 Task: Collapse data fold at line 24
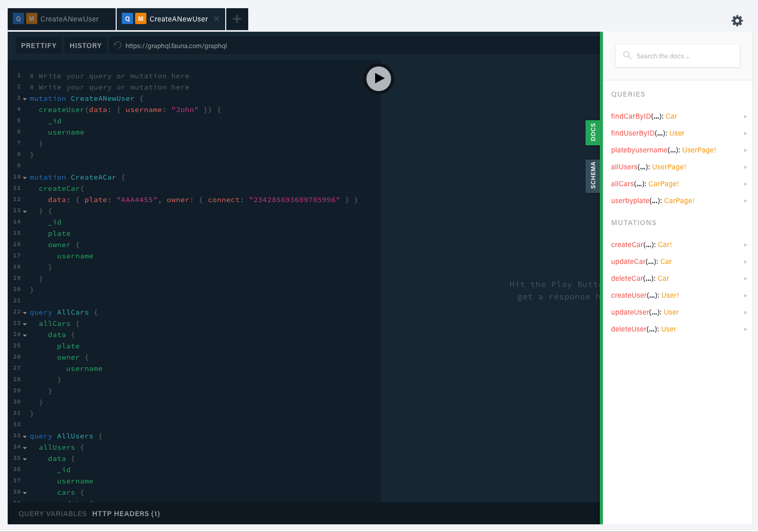[25, 335]
